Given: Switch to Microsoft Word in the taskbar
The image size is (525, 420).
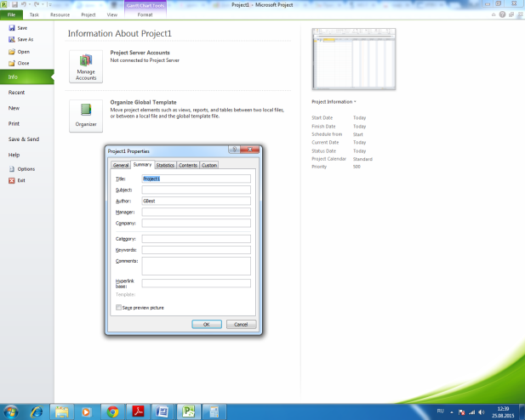Looking at the screenshot, I should [163, 412].
